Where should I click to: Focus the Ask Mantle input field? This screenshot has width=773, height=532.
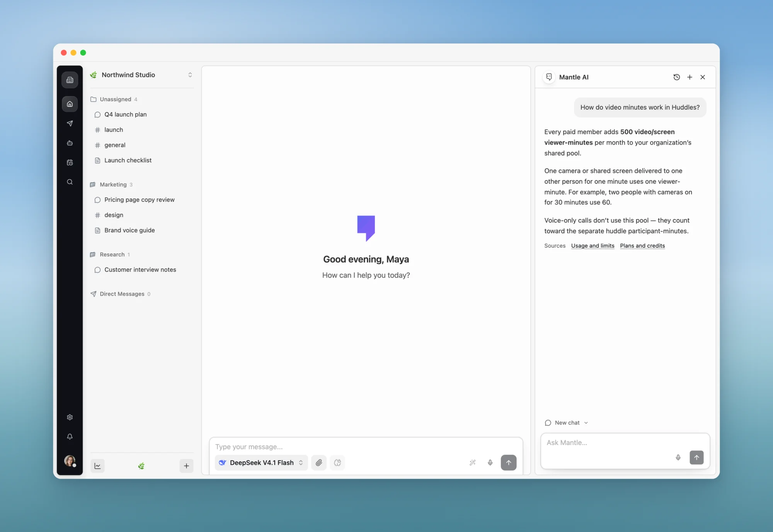pyautogui.click(x=625, y=443)
